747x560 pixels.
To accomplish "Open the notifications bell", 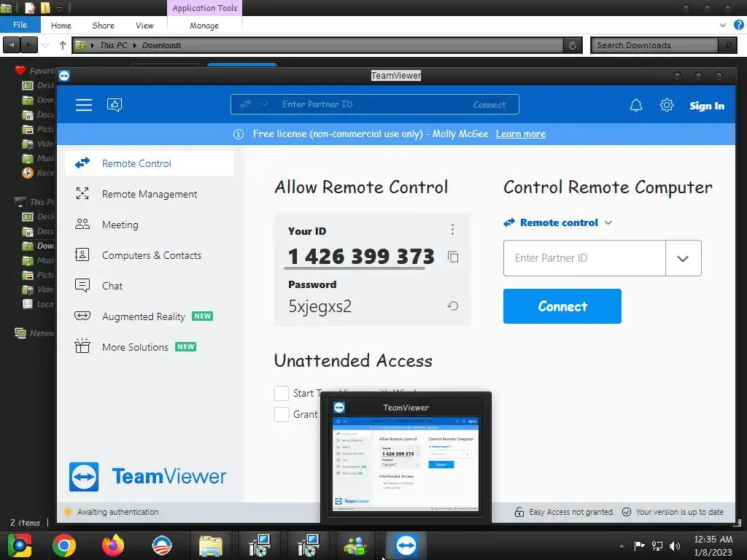I will pos(636,105).
